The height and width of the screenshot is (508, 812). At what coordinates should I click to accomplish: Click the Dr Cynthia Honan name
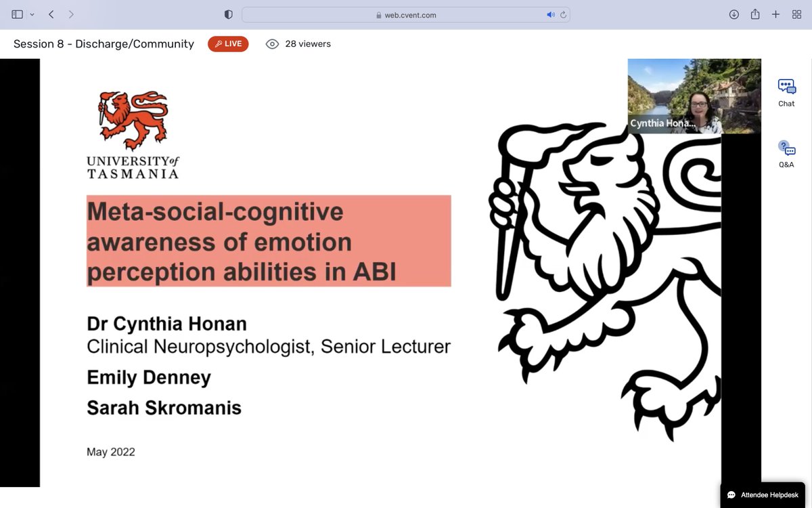click(x=166, y=324)
